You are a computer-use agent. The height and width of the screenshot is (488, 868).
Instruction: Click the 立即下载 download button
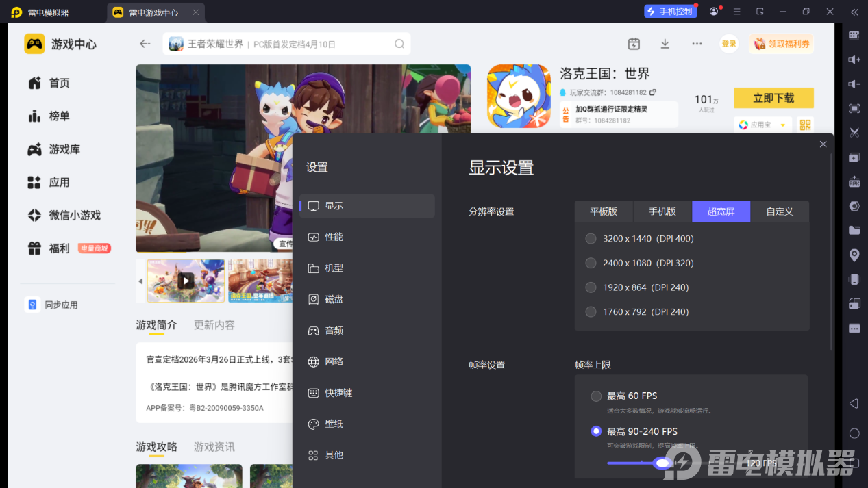pyautogui.click(x=773, y=98)
